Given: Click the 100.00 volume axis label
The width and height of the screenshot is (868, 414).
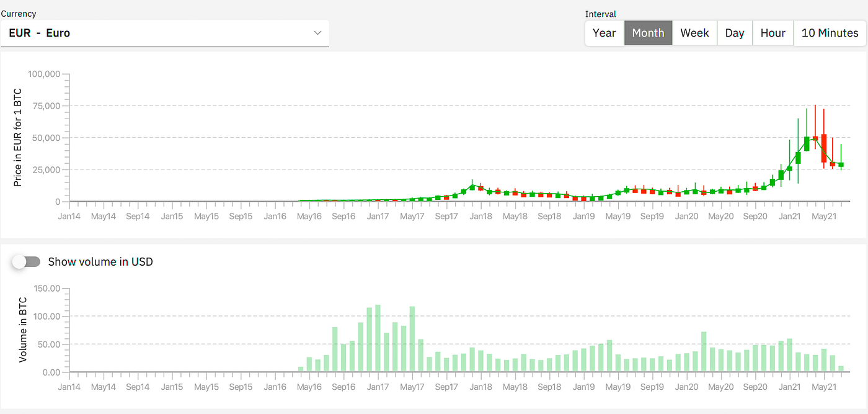Looking at the screenshot, I should (x=47, y=317).
